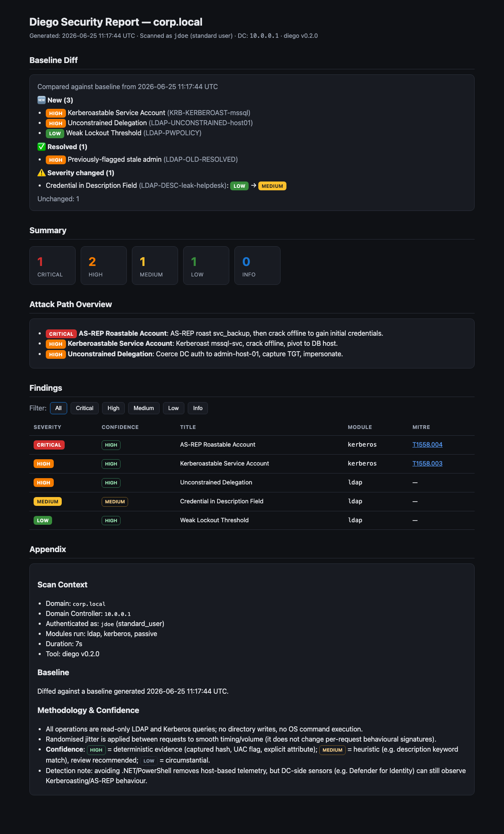Select the AS-REP Roastable Account table title
This screenshot has height=834, width=504.
218,445
